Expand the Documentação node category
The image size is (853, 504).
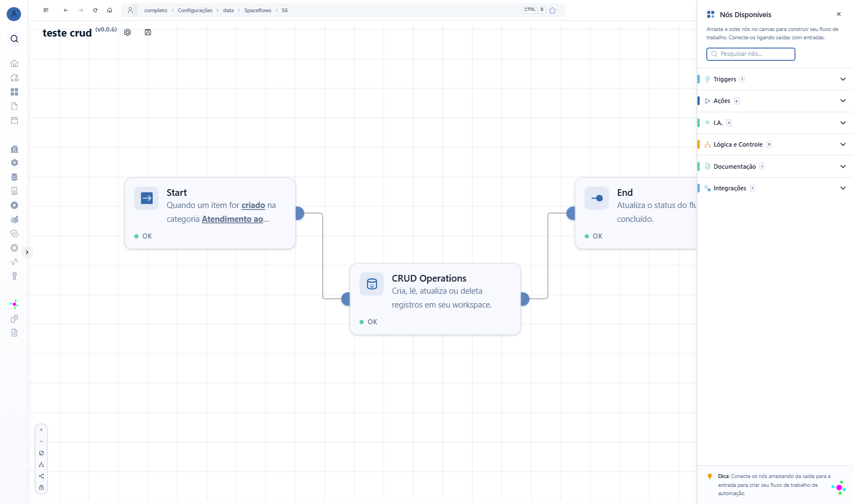(775, 167)
